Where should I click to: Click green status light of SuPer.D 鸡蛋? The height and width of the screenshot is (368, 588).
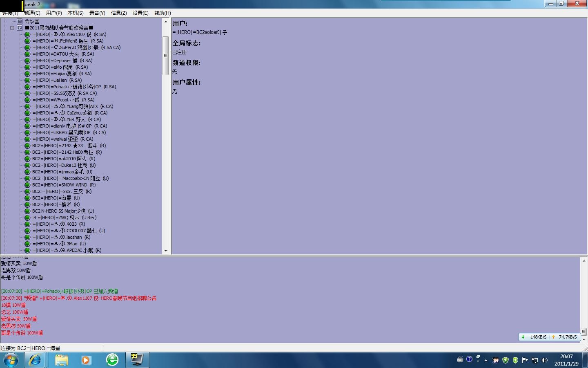(27, 47)
